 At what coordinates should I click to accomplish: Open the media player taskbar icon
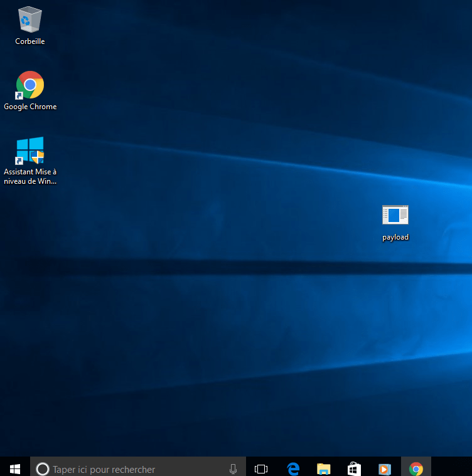pyautogui.click(x=385, y=468)
